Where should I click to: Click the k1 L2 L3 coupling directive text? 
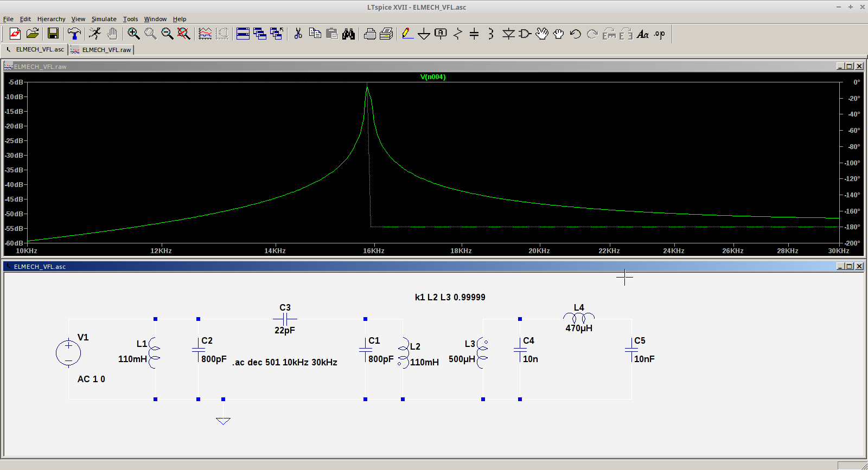[x=450, y=297]
